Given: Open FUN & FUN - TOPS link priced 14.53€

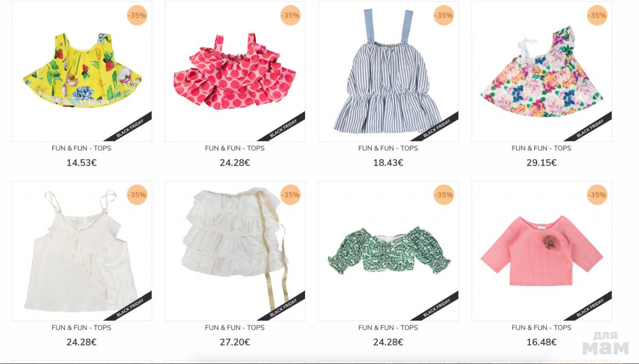Looking at the screenshot, I should coord(81,148).
